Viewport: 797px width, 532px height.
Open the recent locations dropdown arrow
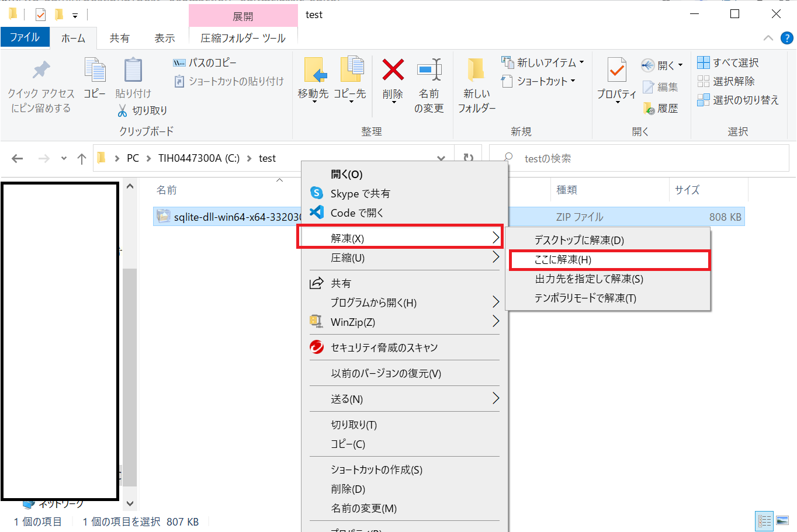click(x=64, y=158)
